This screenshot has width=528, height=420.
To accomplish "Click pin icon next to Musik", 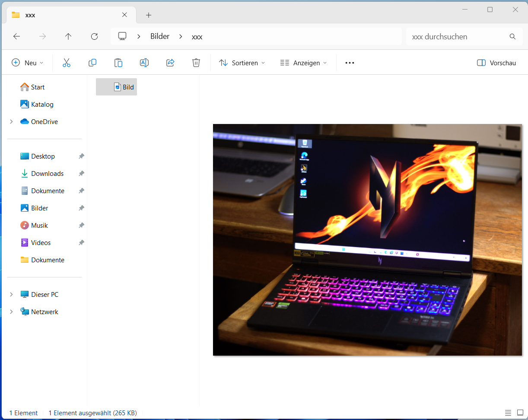I will tap(81, 226).
